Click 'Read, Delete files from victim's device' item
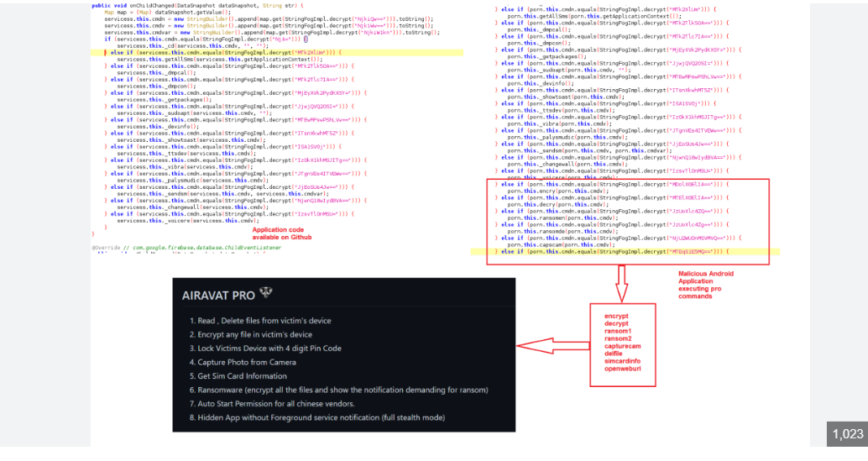868x461 pixels. [x=260, y=321]
